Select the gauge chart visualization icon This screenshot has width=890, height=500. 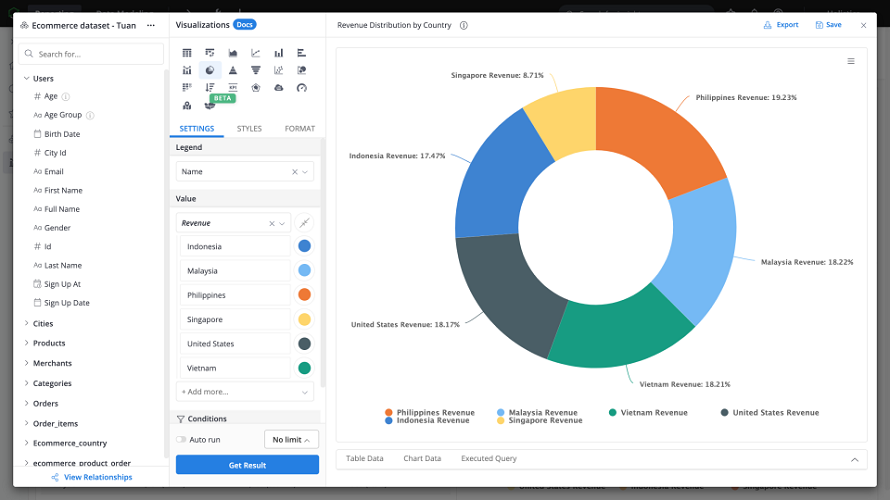click(301, 88)
